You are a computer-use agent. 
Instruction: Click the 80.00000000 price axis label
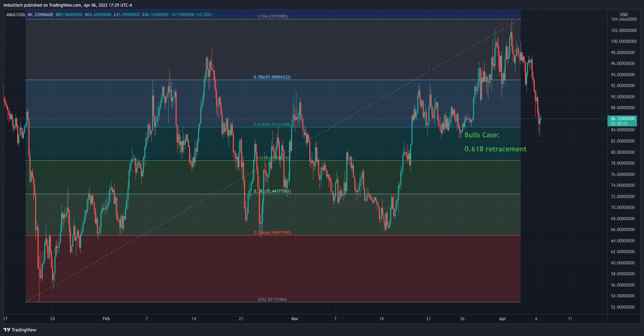coord(624,152)
